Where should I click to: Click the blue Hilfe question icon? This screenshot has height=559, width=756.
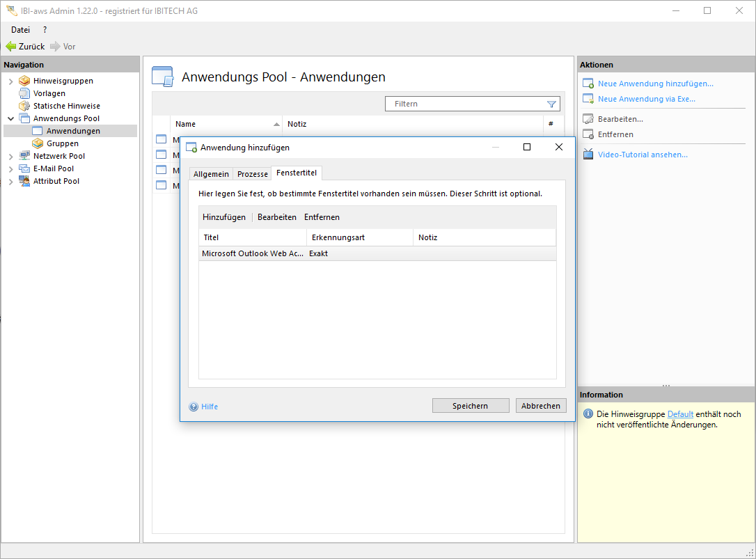coord(194,407)
